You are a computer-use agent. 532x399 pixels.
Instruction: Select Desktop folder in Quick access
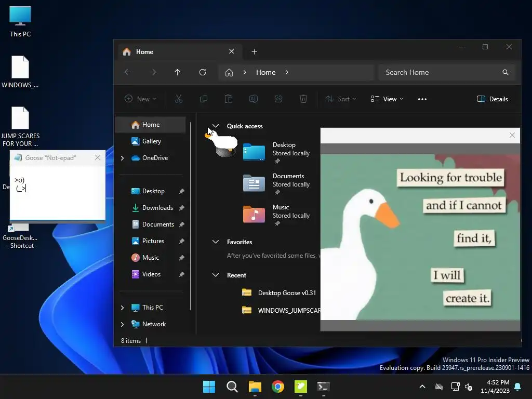[276, 152]
